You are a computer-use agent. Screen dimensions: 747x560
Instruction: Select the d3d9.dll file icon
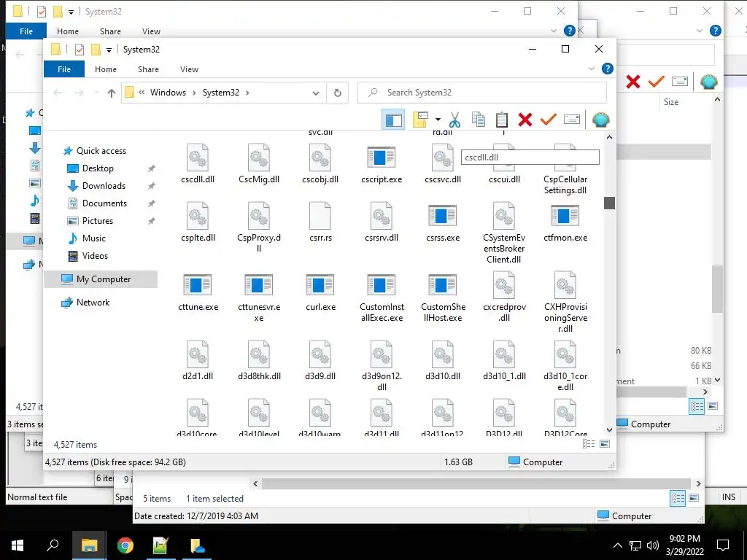[x=320, y=354]
